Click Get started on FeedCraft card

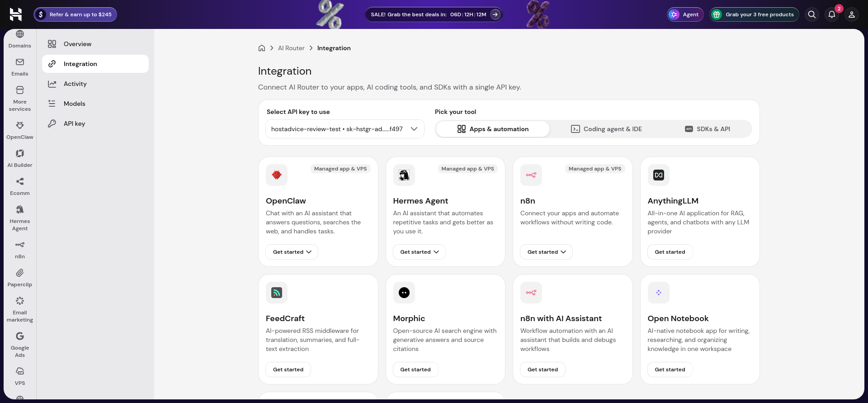288,370
